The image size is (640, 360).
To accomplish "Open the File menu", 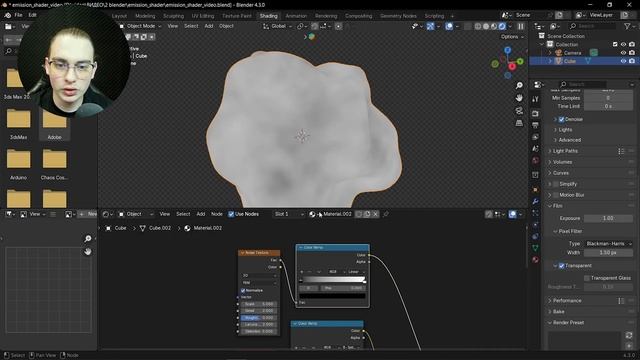I will (x=18, y=15).
